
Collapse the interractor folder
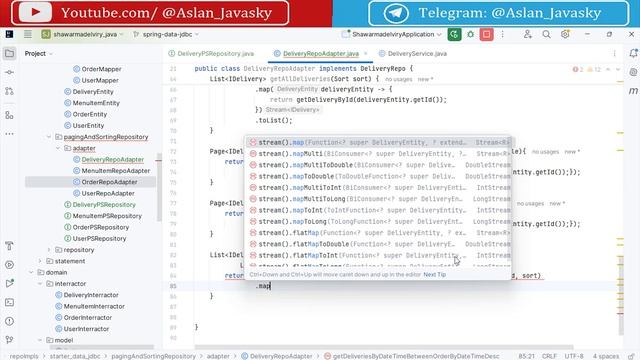[40, 284]
